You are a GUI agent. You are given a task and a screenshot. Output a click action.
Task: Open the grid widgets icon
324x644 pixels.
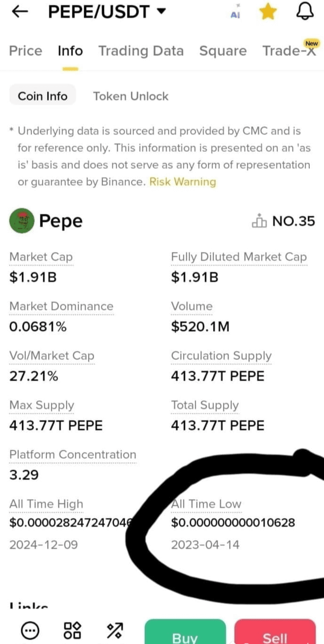coord(72,630)
